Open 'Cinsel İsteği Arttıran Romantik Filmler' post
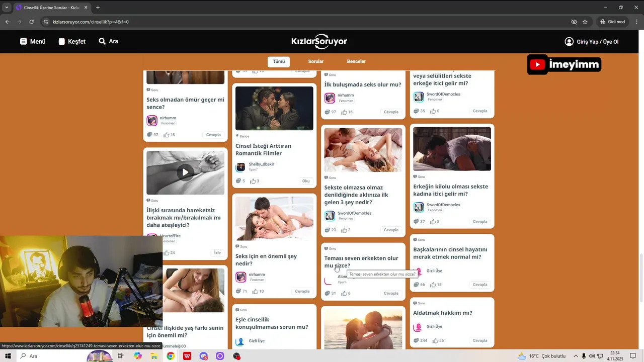The height and width of the screenshot is (362, 644). coord(263,149)
